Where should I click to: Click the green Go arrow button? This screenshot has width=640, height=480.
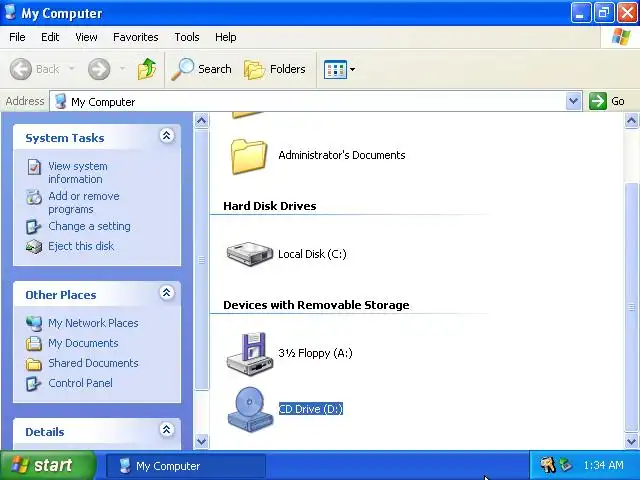[598, 101]
